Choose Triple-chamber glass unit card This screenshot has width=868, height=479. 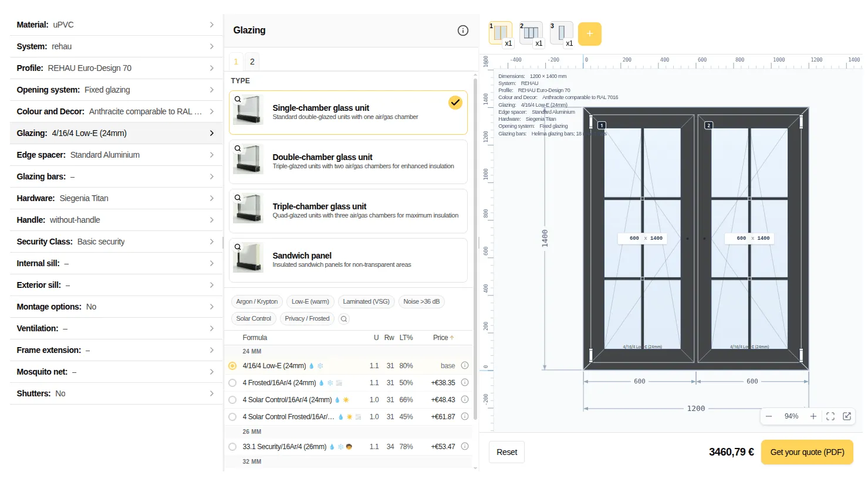348,211
